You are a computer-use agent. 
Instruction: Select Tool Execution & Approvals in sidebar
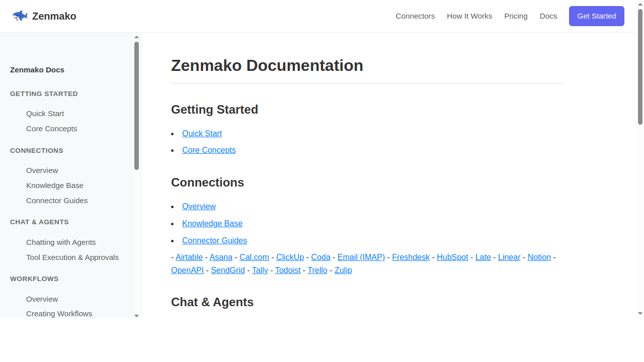pos(72,257)
